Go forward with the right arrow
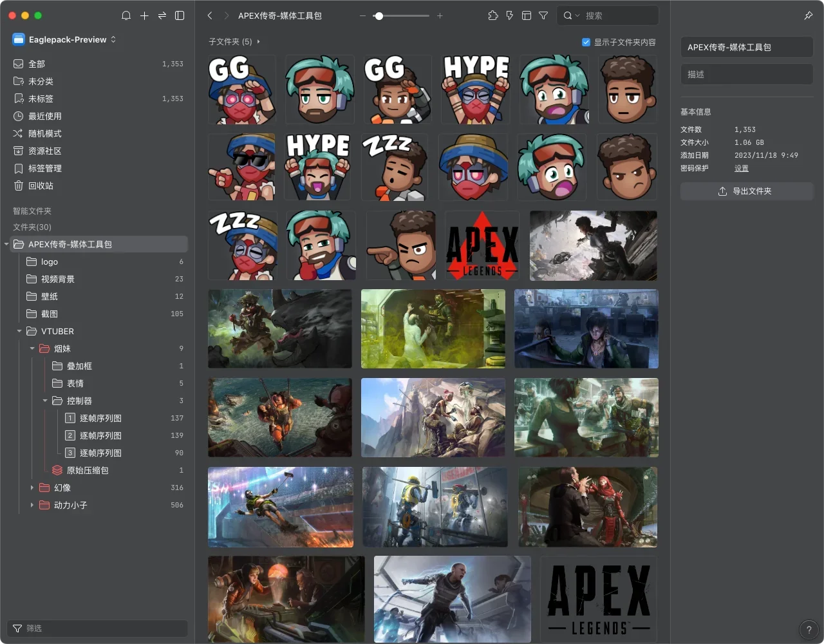This screenshot has width=824, height=644. tap(227, 15)
